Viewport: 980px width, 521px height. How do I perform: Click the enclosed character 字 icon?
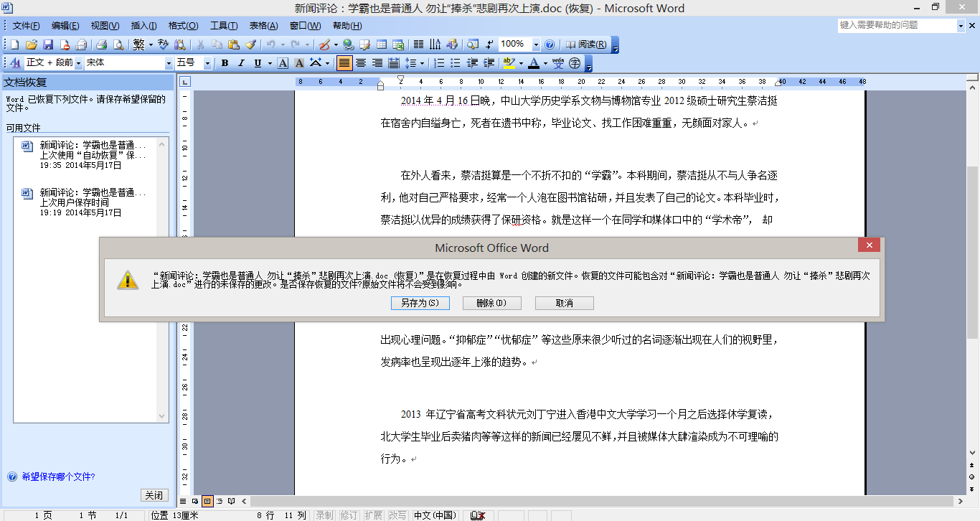click(575, 63)
